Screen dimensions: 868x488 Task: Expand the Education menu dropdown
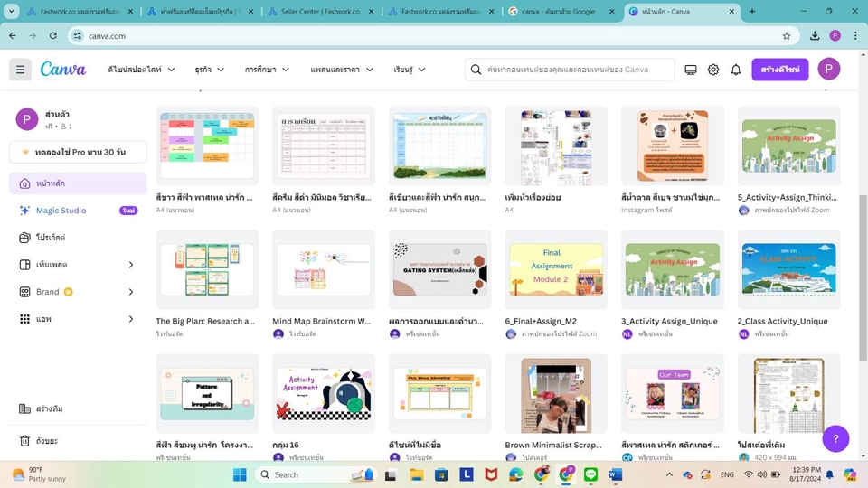tap(267, 70)
